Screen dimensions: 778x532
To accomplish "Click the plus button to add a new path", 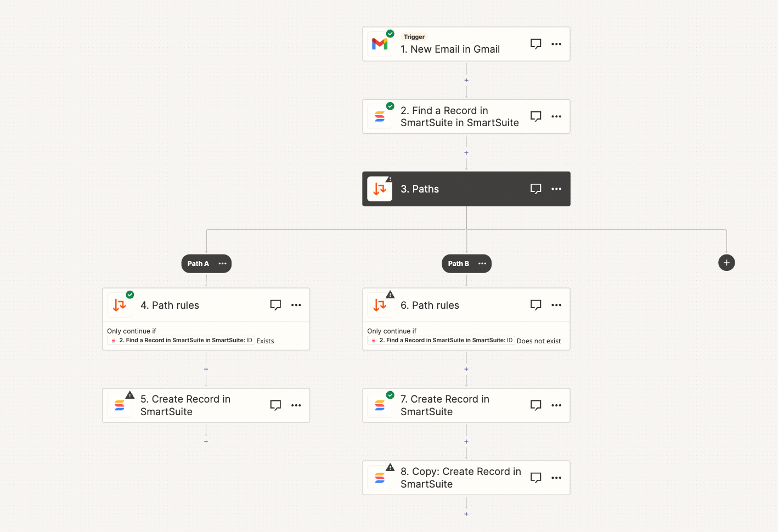I will point(726,263).
